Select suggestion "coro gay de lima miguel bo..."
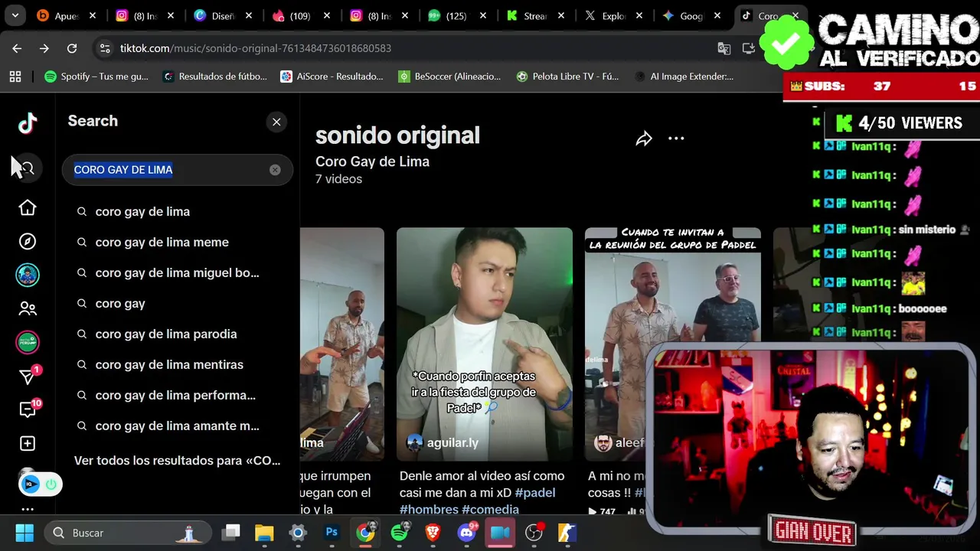The width and height of the screenshot is (980, 551). pyautogui.click(x=177, y=272)
